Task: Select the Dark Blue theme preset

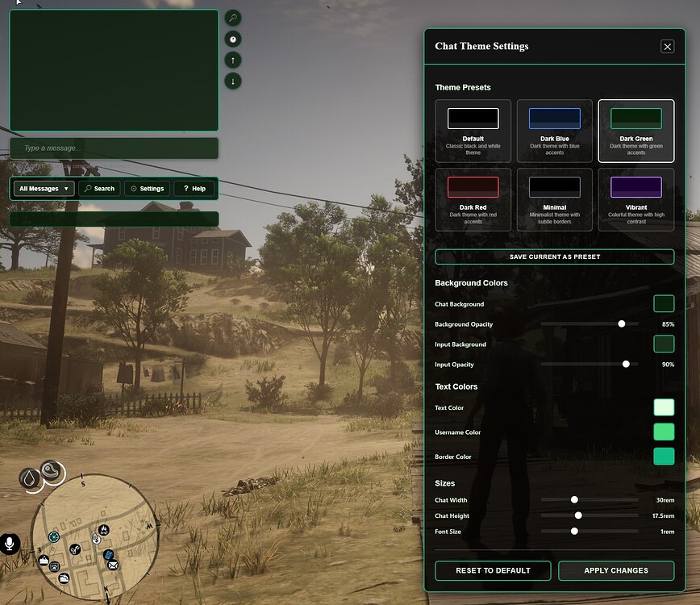Action: [x=555, y=131]
